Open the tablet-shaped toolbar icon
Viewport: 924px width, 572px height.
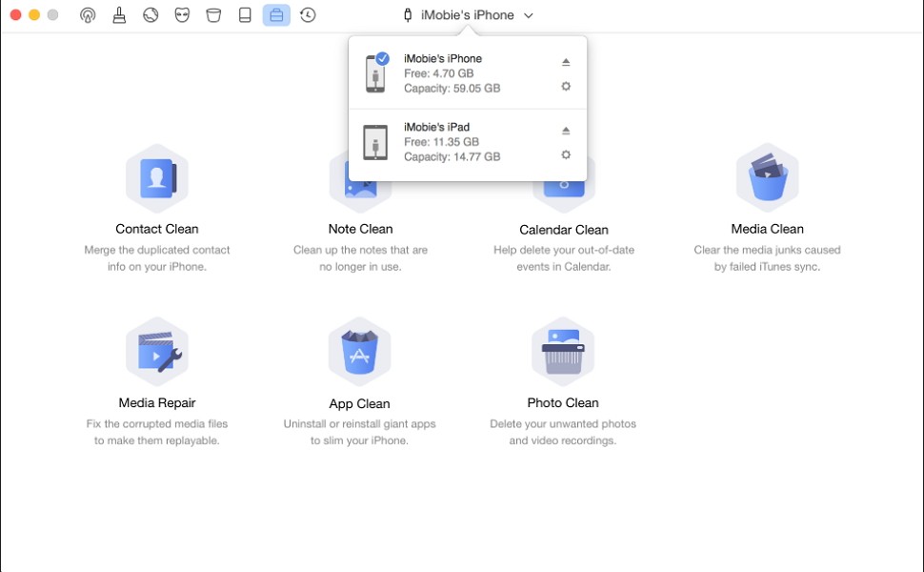click(245, 15)
